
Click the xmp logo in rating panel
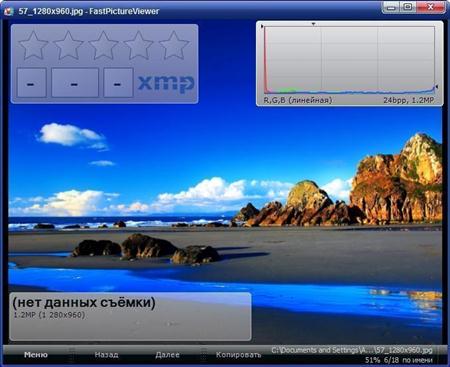166,83
